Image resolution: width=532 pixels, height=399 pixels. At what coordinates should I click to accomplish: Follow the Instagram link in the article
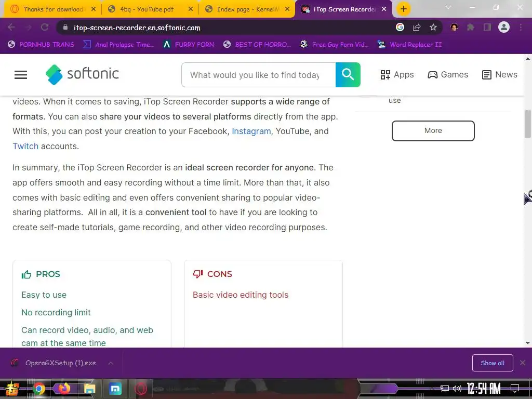pyautogui.click(x=251, y=131)
